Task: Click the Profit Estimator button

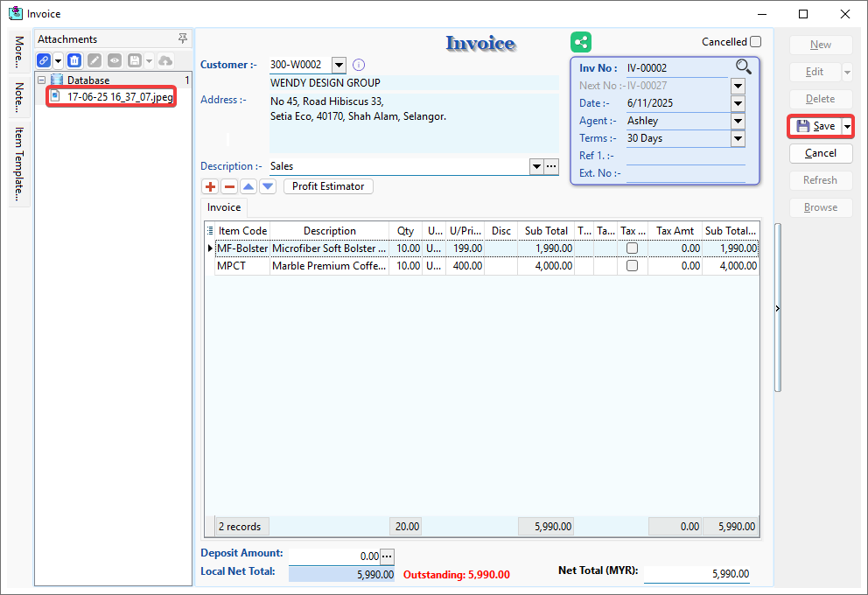Action: coord(328,186)
